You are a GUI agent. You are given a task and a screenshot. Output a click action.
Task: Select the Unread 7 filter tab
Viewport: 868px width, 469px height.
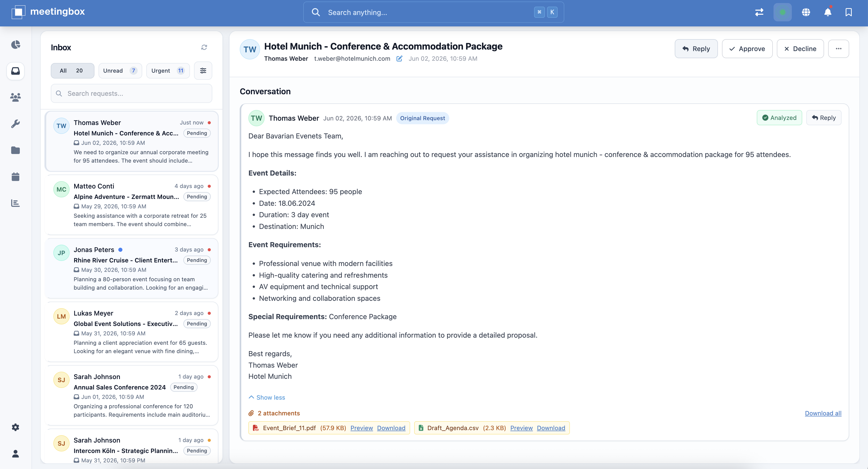click(120, 70)
